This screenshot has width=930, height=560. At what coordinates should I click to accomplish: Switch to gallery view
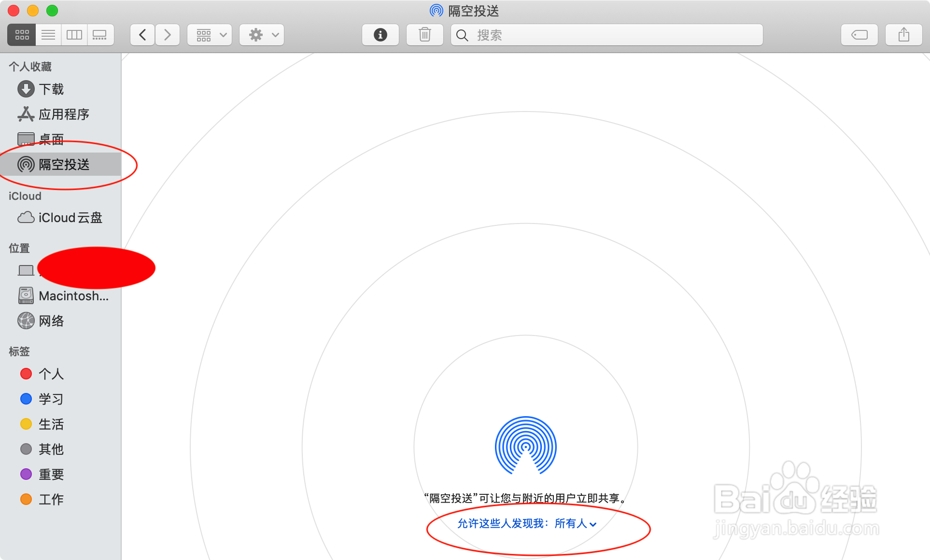[100, 35]
